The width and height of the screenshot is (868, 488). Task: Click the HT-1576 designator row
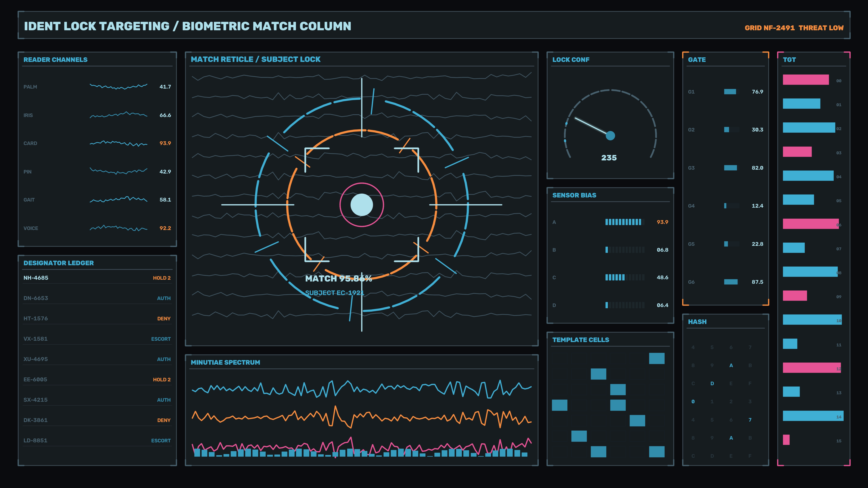[97, 318]
